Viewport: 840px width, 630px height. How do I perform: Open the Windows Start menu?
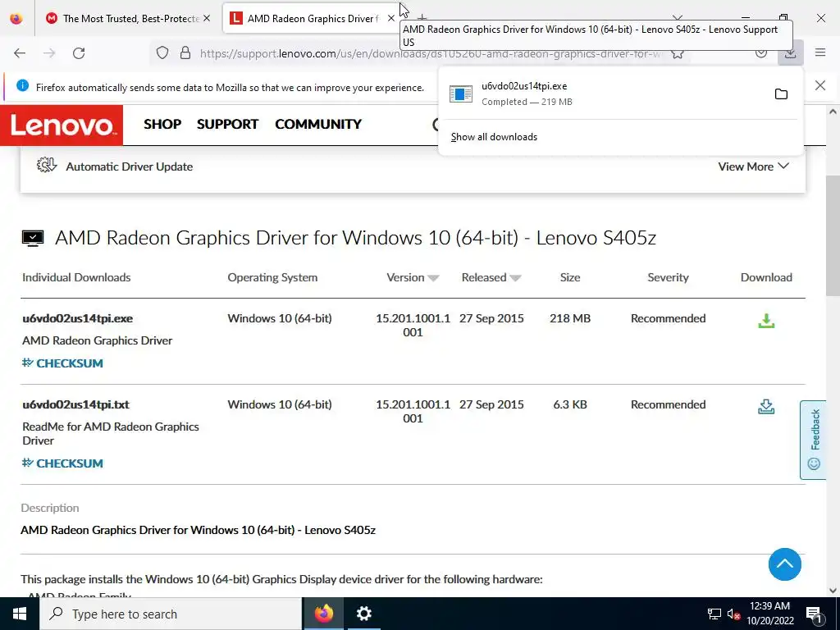[20, 614]
